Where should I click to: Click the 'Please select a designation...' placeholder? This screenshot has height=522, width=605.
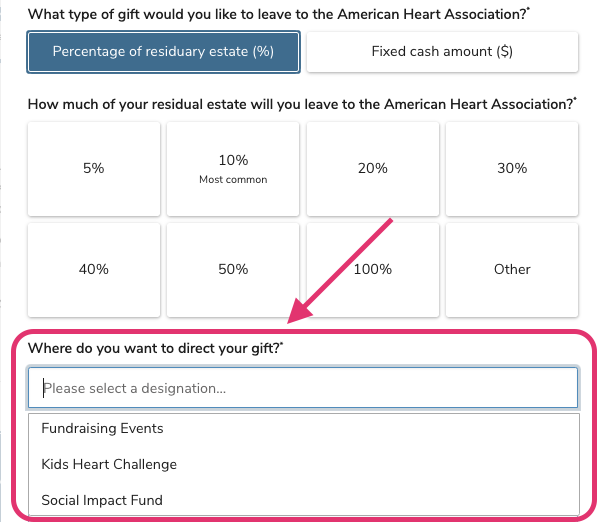coord(134,388)
